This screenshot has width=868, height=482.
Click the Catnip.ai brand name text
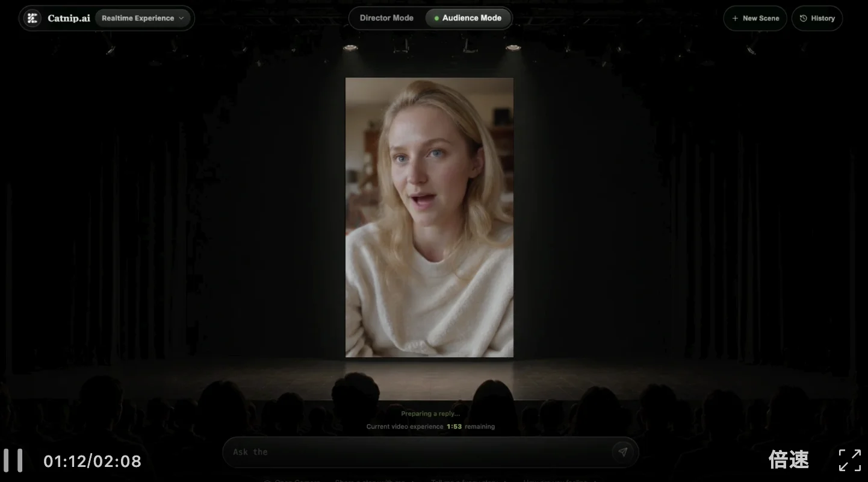pos(69,18)
